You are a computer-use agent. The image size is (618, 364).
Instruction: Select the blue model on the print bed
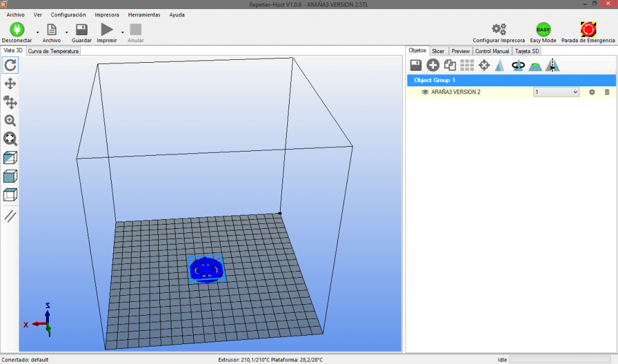pos(206,269)
